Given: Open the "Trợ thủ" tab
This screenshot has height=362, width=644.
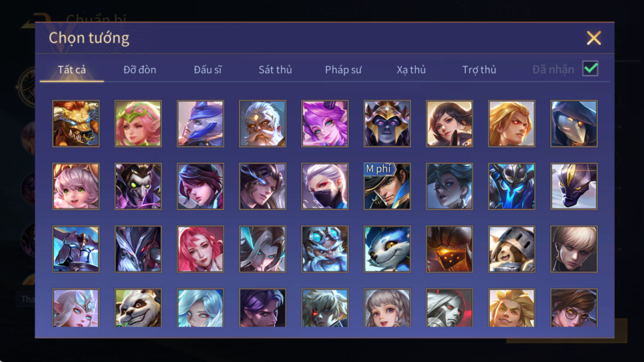Looking at the screenshot, I should tap(479, 70).
